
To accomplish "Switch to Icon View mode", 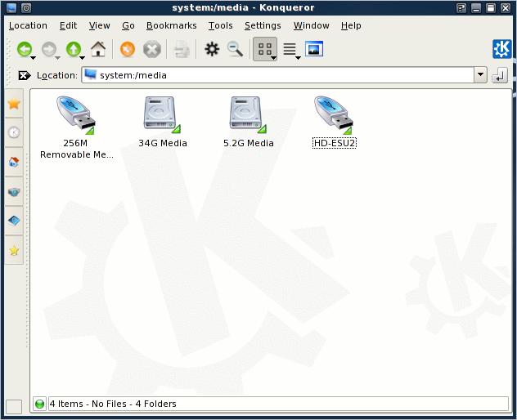I will coord(265,49).
